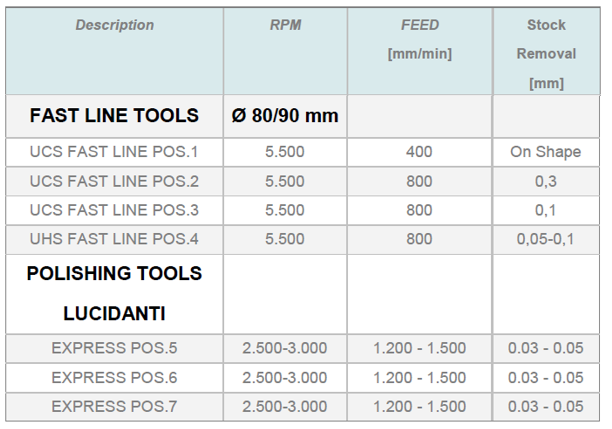Select the On Shape stock removal cell
Screen dimensions: 612x429
tap(546, 152)
